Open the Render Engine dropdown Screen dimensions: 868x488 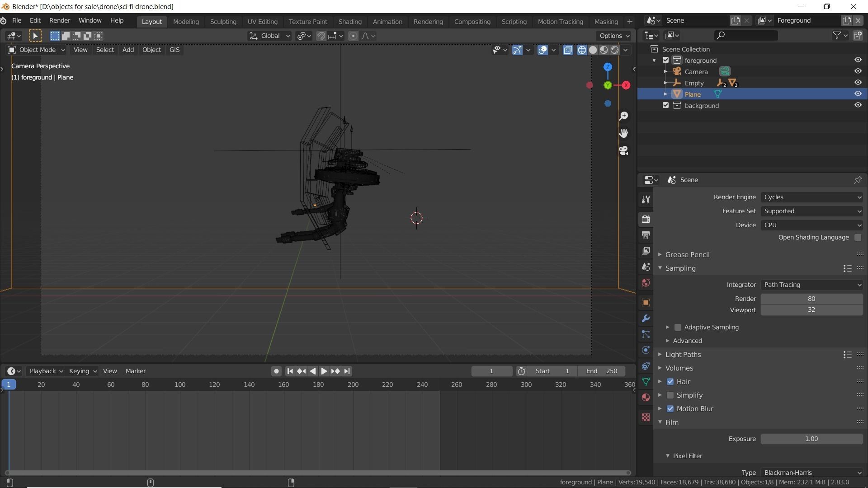click(811, 197)
